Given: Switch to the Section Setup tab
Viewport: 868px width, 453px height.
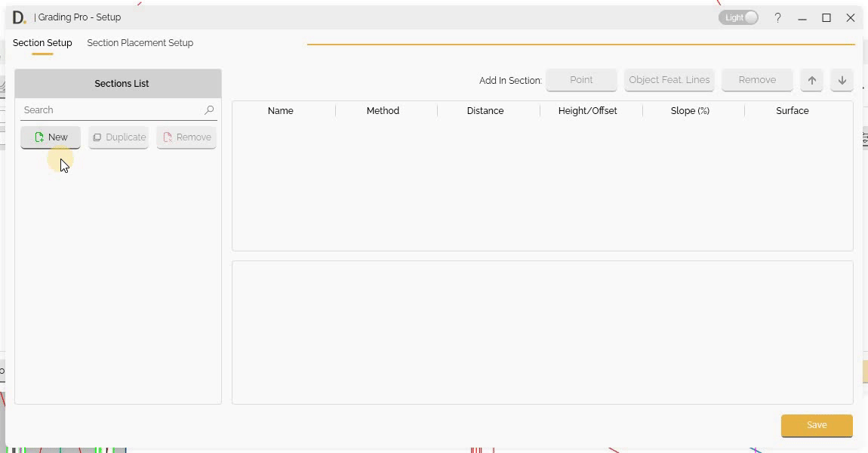Looking at the screenshot, I should tap(42, 43).
